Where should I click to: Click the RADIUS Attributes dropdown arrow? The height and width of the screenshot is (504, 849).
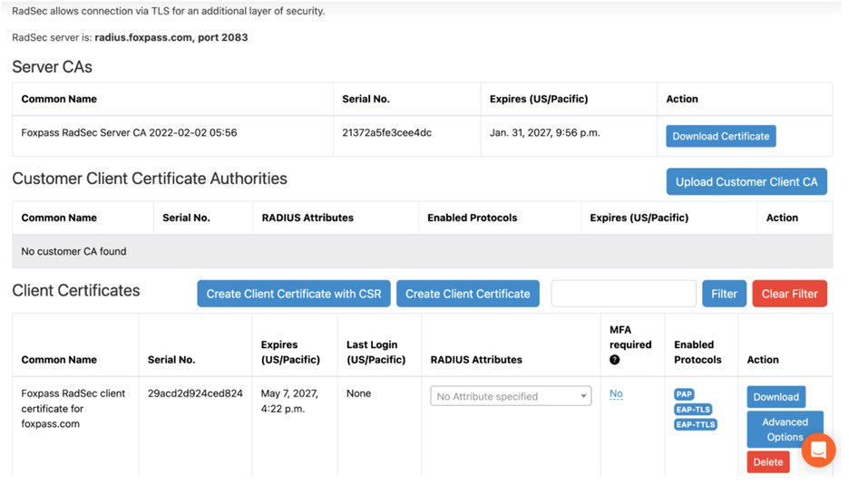click(583, 396)
